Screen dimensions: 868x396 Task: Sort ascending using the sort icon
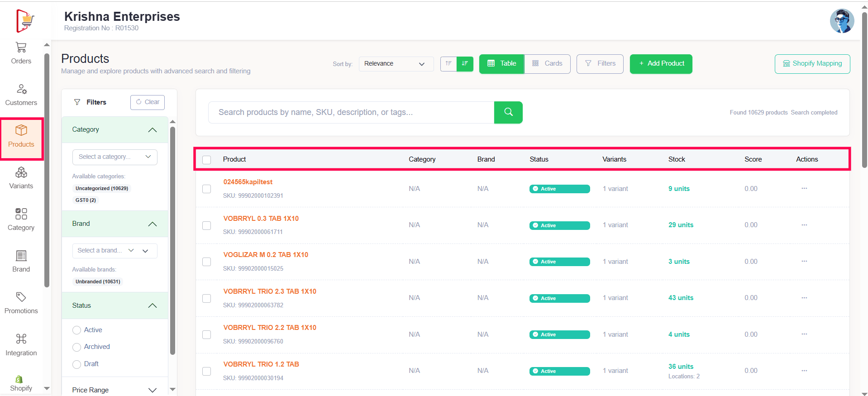(448, 64)
